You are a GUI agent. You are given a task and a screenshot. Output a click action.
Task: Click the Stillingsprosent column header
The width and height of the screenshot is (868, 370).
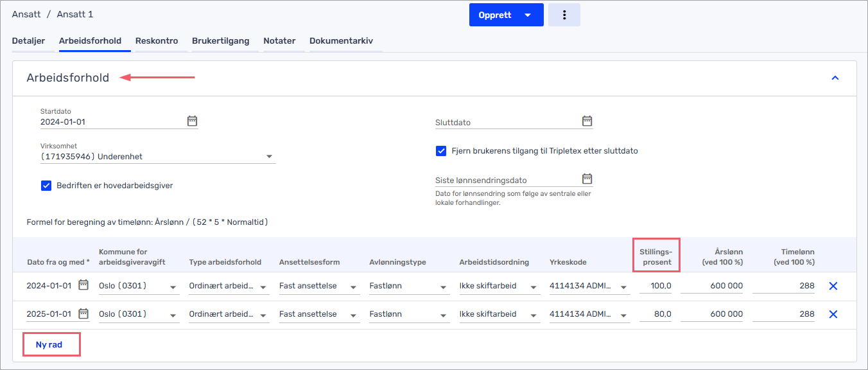[x=655, y=257]
